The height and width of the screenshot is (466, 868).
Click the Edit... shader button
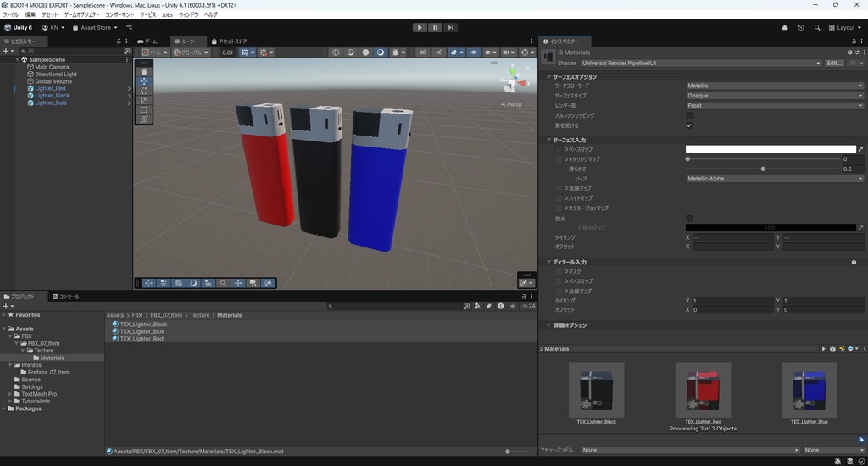point(834,63)
